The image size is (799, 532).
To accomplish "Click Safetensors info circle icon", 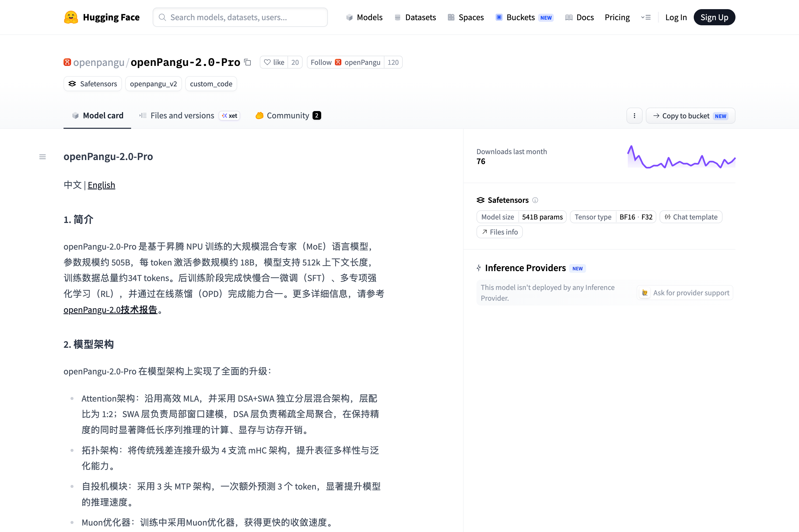I will (535, 200).
